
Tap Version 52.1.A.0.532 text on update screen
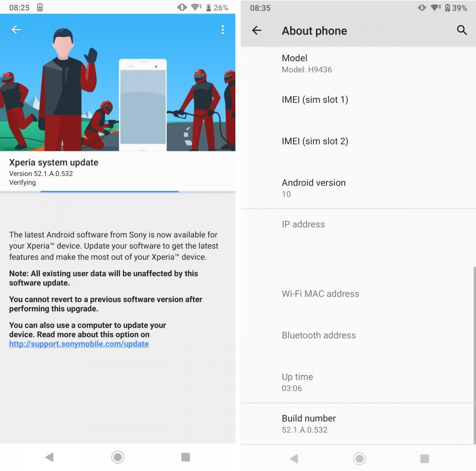41,173
